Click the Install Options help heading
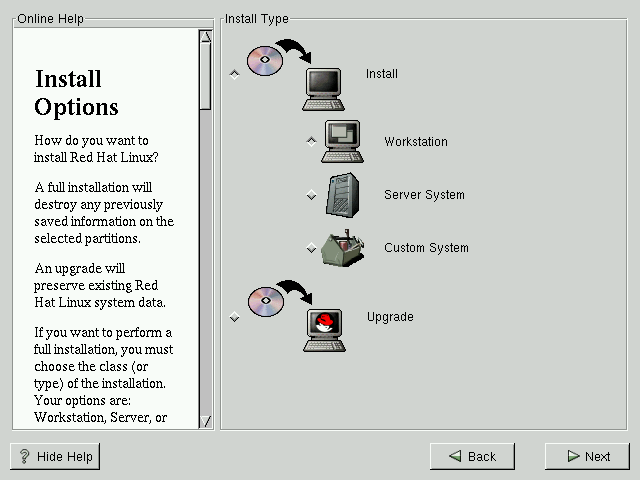This screenshot has width=640, height=480. click(77, 92)
